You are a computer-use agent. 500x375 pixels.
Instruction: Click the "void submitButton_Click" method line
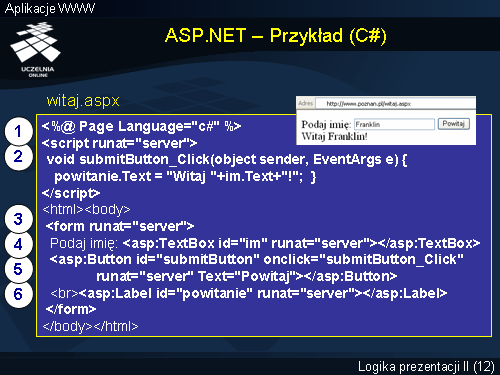click(227, 160)
